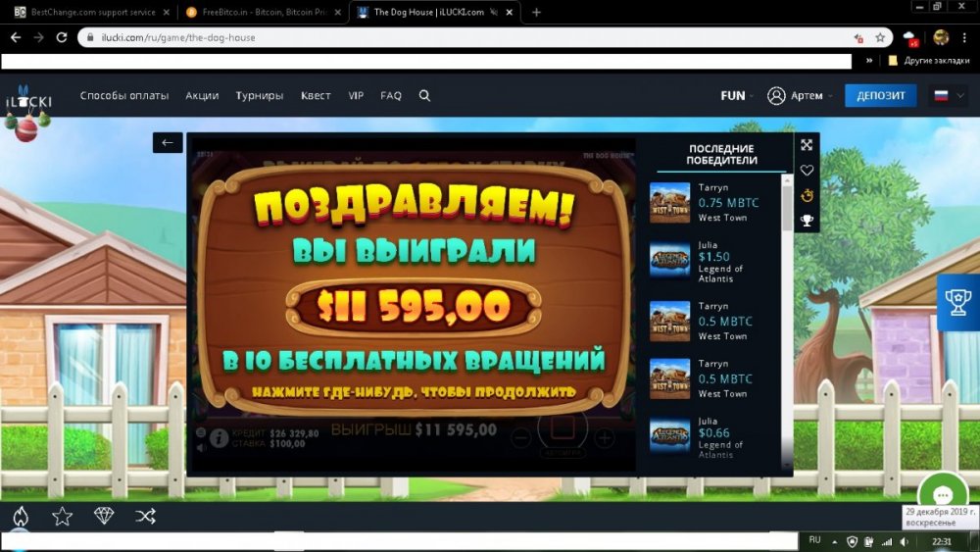The height and width of the screenshot is (552, 980).
Task: Open the language flag dropdown
Action: 949,96
